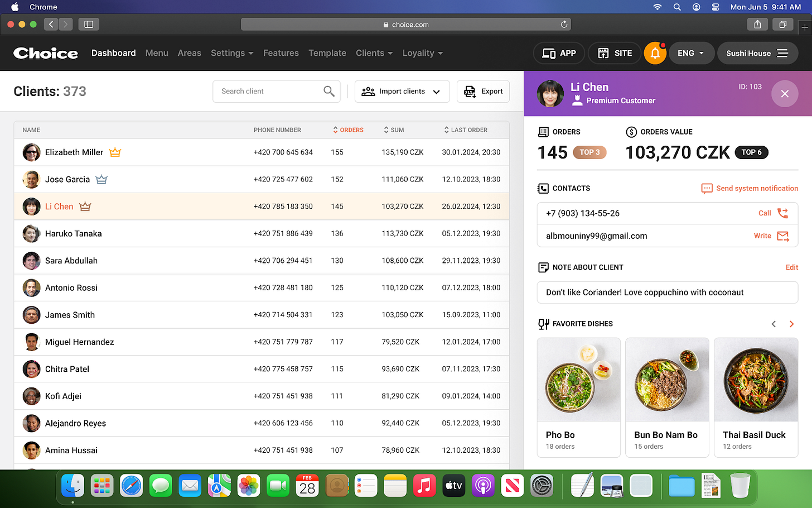Click the note text about Coriander
This screenshot has height=508, width=812.
tap(645, 293)
